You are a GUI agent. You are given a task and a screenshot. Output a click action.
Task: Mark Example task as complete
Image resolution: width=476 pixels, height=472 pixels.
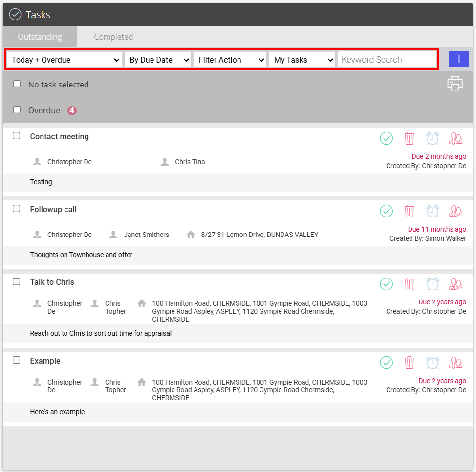[x=386, y=363]
